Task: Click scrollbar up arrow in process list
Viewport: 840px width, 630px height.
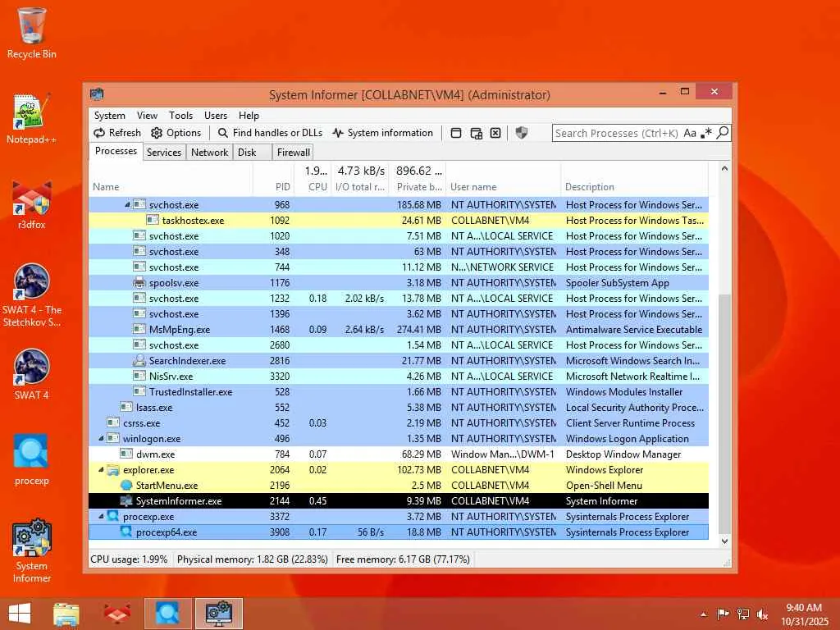Action: 724,169
